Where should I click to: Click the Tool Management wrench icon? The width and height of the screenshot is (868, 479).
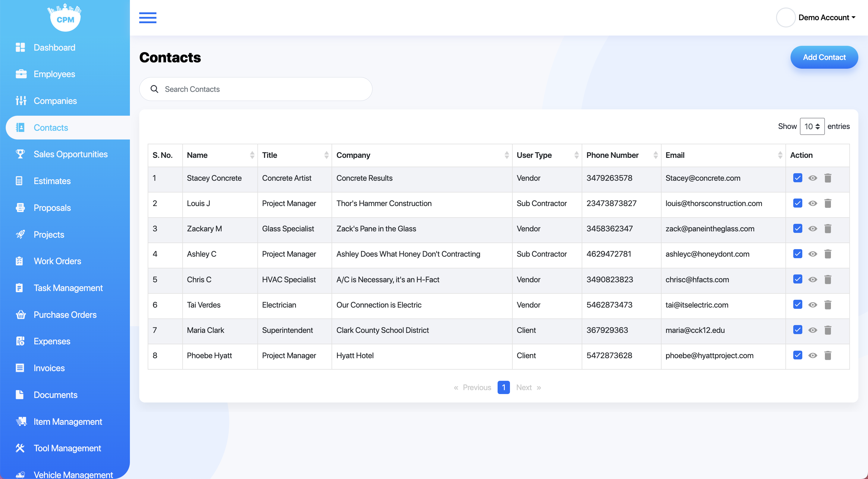coord(20,448)
